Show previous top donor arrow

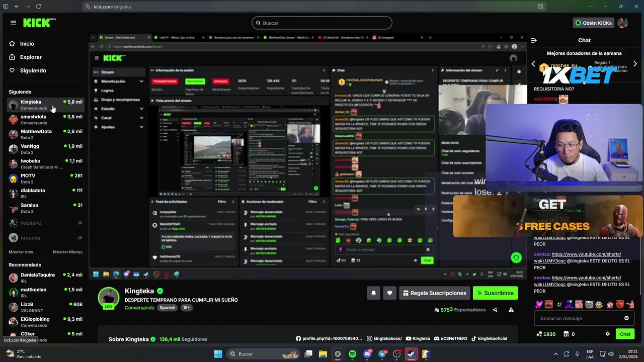[533, 64]
